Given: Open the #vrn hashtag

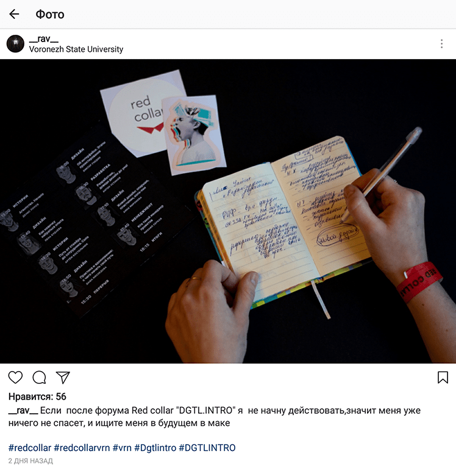Looking at the screenshot, I should pyautogui.click(x=122, y=448).
